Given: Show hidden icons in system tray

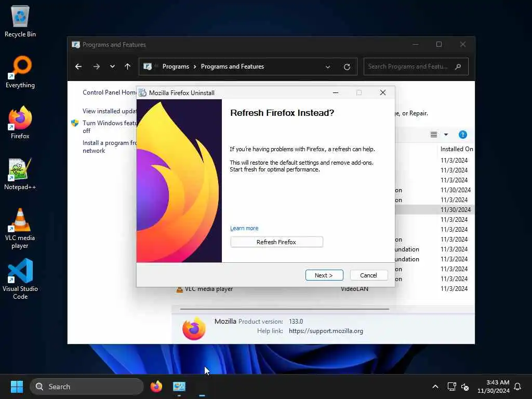Looking at the screenshot, I should point(435,387).
